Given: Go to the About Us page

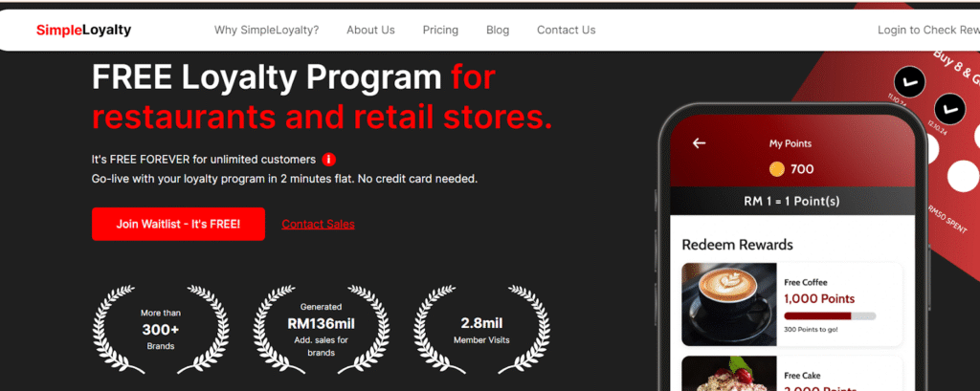Looking at the screenshot, I should (370, 30).
